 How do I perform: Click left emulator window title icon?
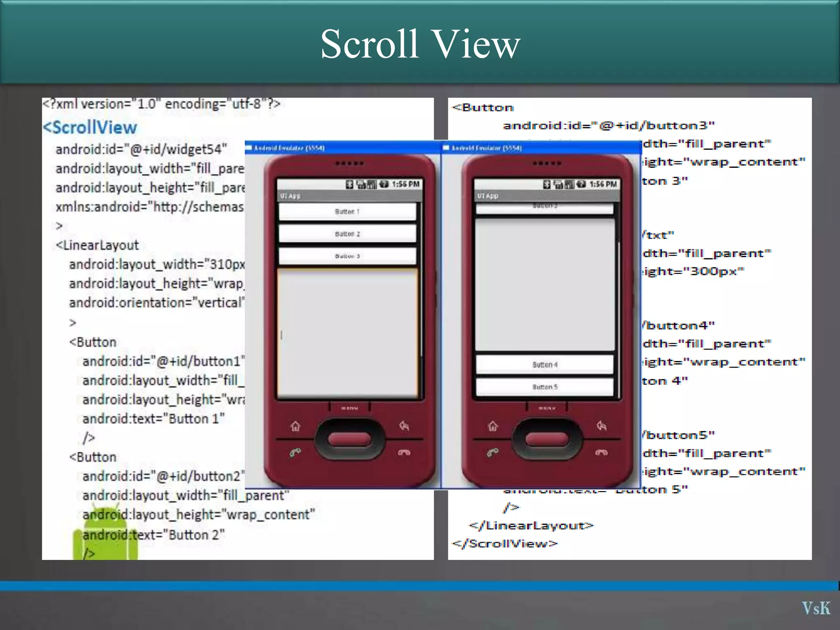249,148
